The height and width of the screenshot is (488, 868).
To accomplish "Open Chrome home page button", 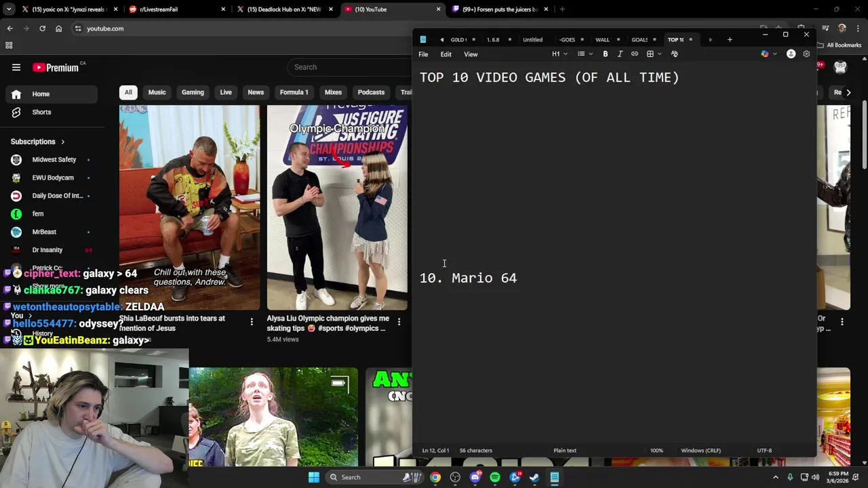I will pyautogui.click(x=58, y=28).
